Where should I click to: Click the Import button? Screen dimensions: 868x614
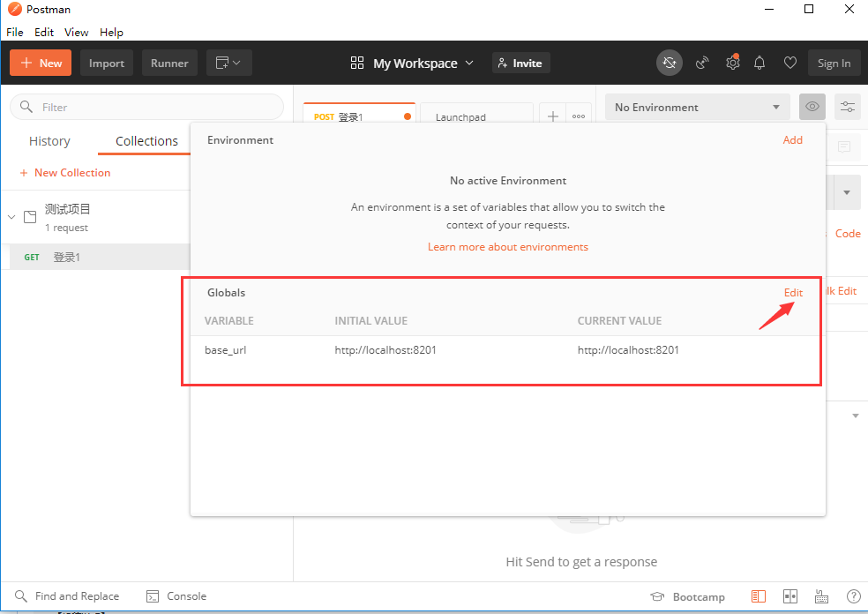106,64
